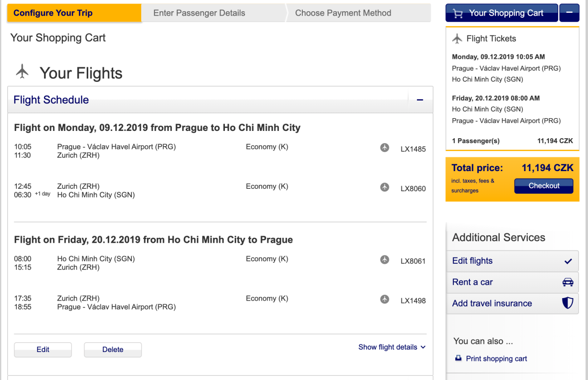Click the airline icon beside flight LX8060
The image size is (588, 380).
(x=385, y=187)
